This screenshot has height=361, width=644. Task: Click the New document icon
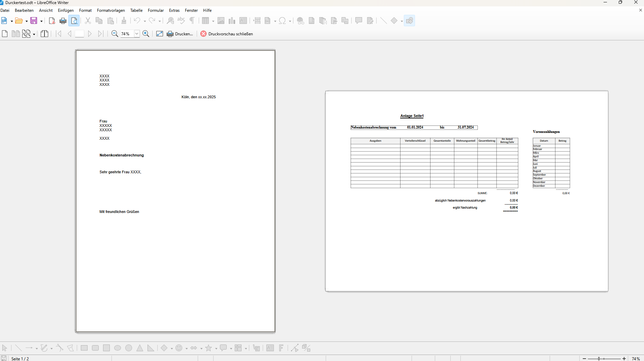tap(4, 21)
